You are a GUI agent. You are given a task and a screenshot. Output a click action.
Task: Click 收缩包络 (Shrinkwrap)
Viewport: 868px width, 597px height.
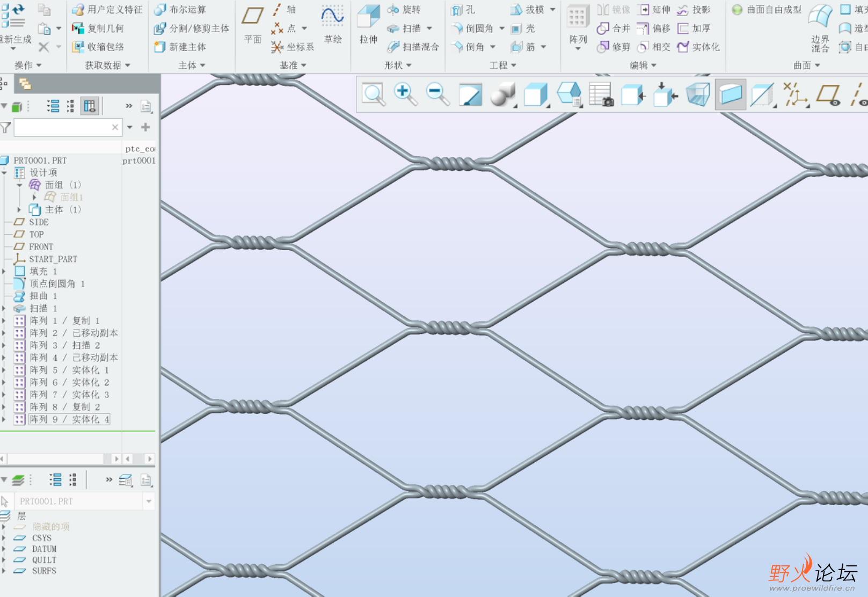pyautogui.click(x=98, y=47)
